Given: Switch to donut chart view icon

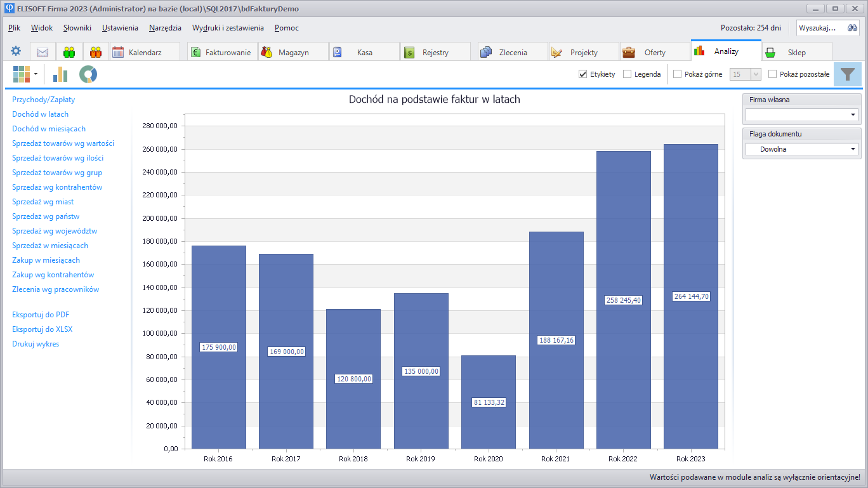Looking at the screenshot, I should 88,74.
